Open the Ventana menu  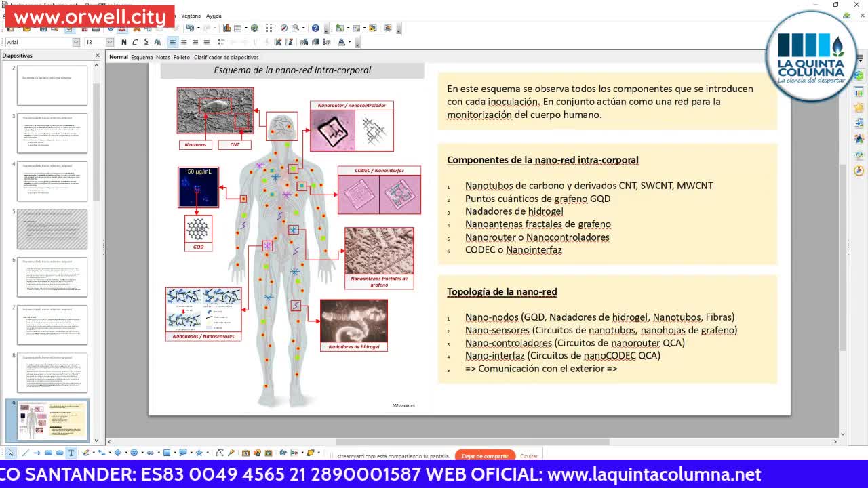pyautogui.click(x=191, y=15)
